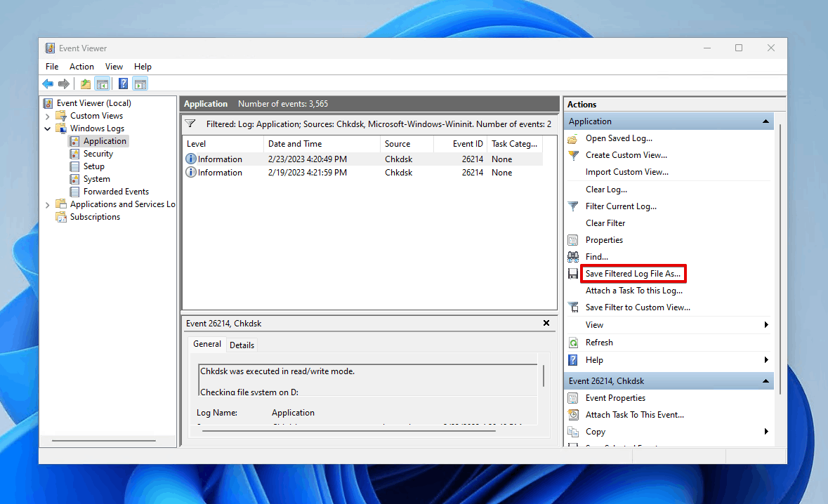Expand Applications and Services Logs node
Image resolution: width=828 pixels, height=504 pixels.
tap(48, 204)
